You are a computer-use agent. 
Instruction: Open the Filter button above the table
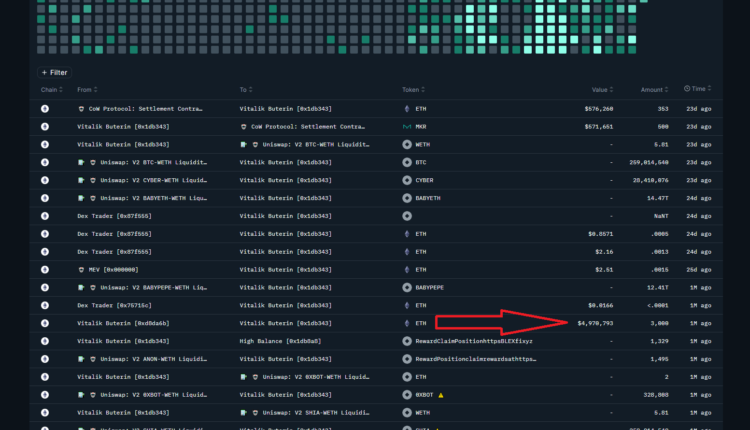click(54, 72)
